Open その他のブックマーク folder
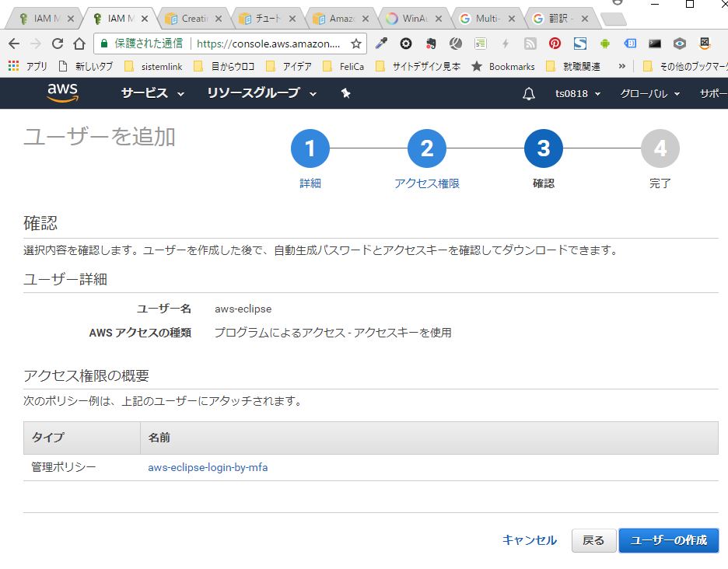The image size is (728, 569). coord(685,66)
